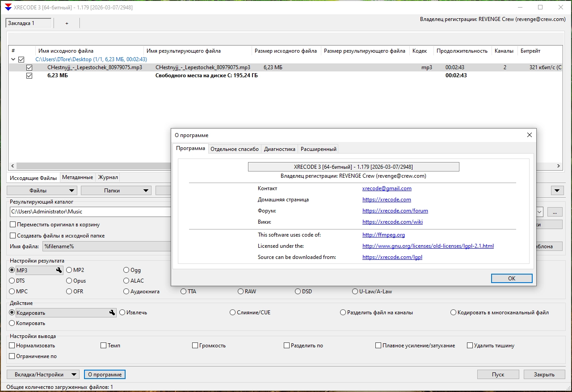The height and width of the screenshot is (392, 572).
Task: Add a new tab with the + button
Action: click(67, 23)
